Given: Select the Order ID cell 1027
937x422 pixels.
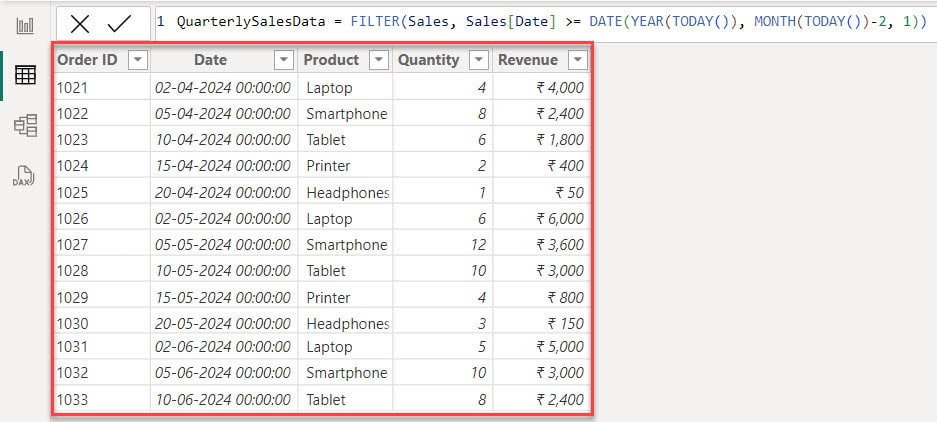Looking at the screenshot, I should 102,244.
